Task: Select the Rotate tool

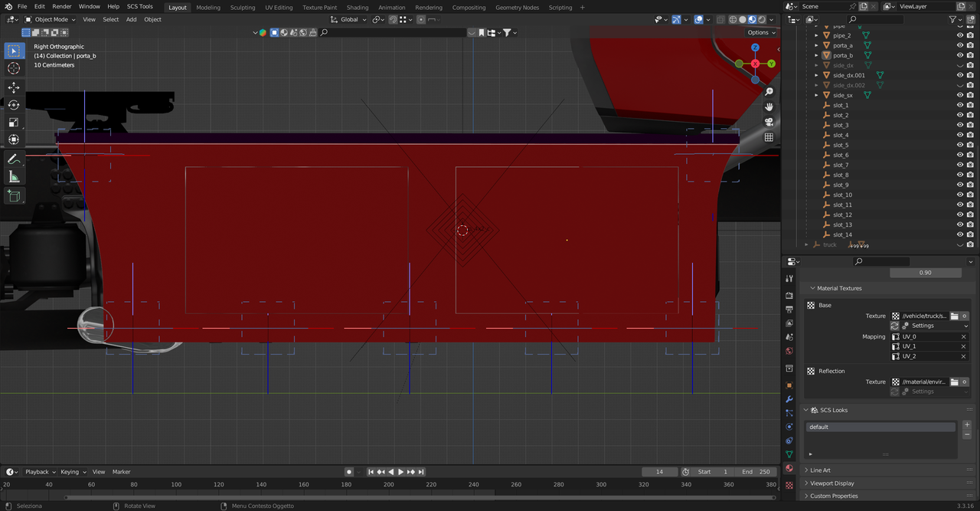Action: [14, 105]
